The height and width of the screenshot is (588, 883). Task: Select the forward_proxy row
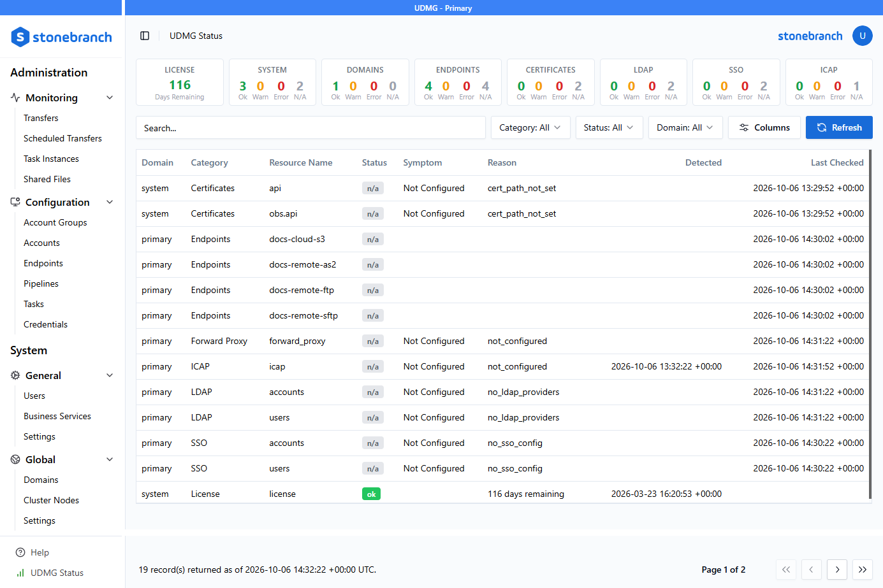tap(502, 341)
